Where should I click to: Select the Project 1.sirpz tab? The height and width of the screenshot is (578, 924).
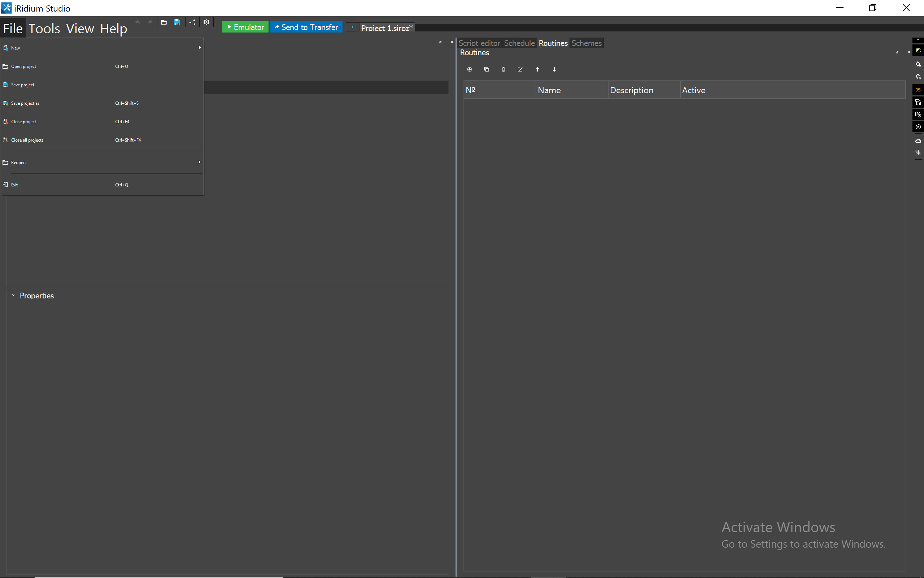[387, 28]
